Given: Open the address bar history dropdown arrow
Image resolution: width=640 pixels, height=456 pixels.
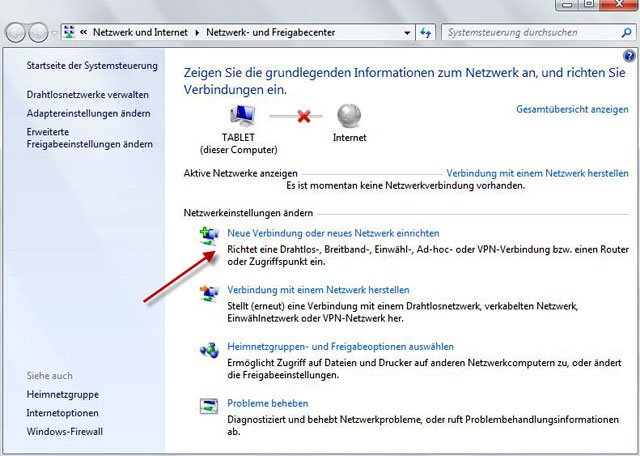Looking at the screenshot, I should coord(407,33).
